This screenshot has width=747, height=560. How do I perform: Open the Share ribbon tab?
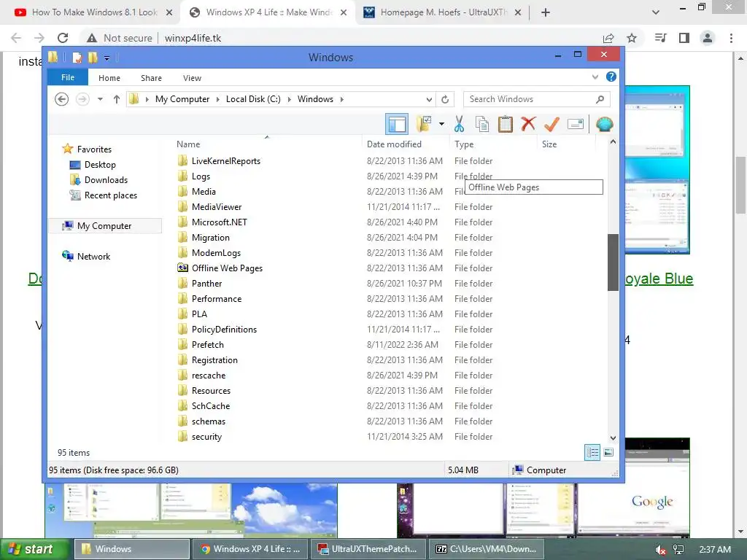(151, 77)
